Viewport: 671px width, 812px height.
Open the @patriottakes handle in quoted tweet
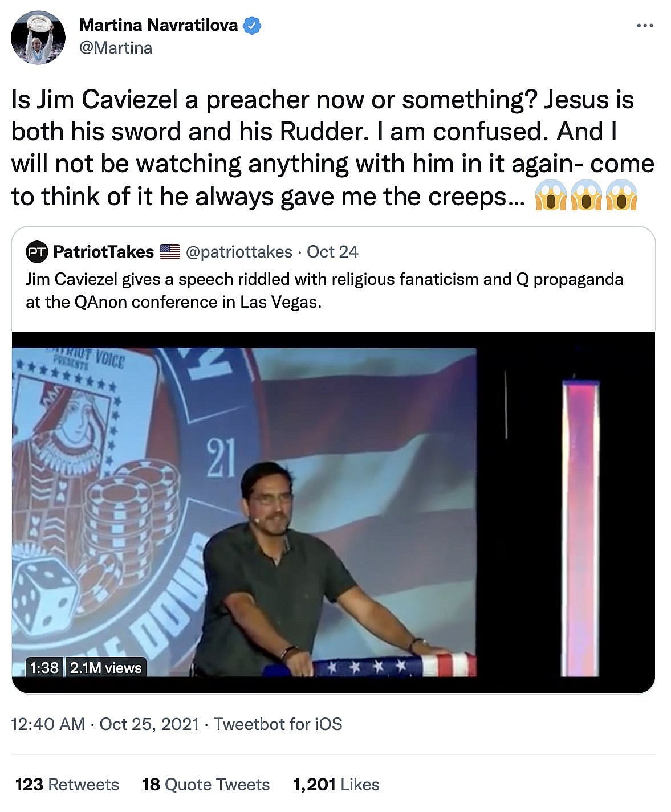tap(239, 252)
